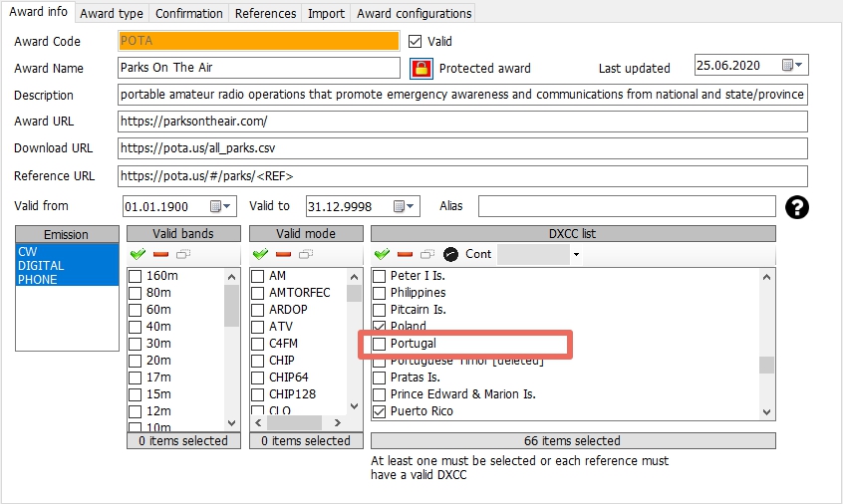Expand the Cont continent dropdown
The height and width of the screenshot is (504, 843).
[576, 254]
